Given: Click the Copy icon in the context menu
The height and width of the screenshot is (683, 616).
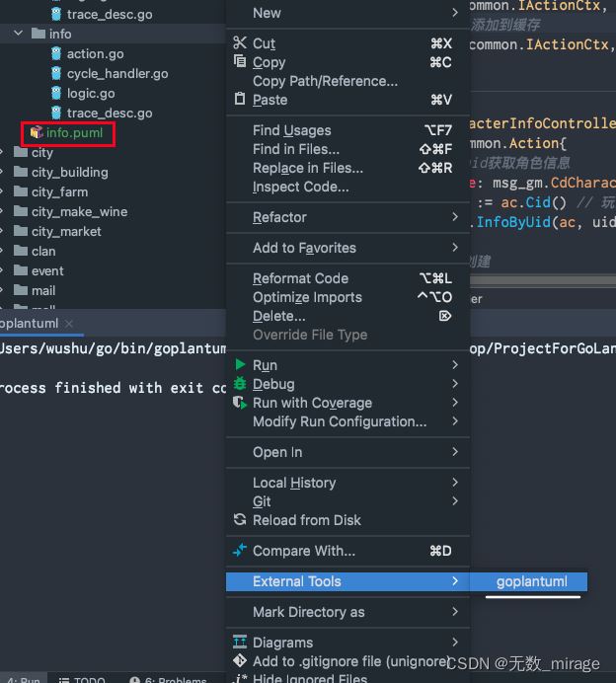Looking at the screenshot, I should pyautogui.click(x=240, y=61).
